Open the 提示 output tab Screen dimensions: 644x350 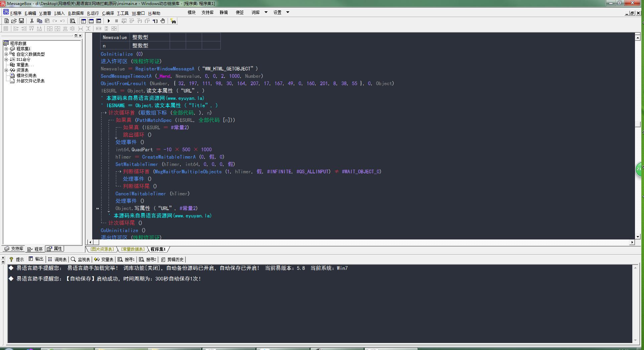17,259
